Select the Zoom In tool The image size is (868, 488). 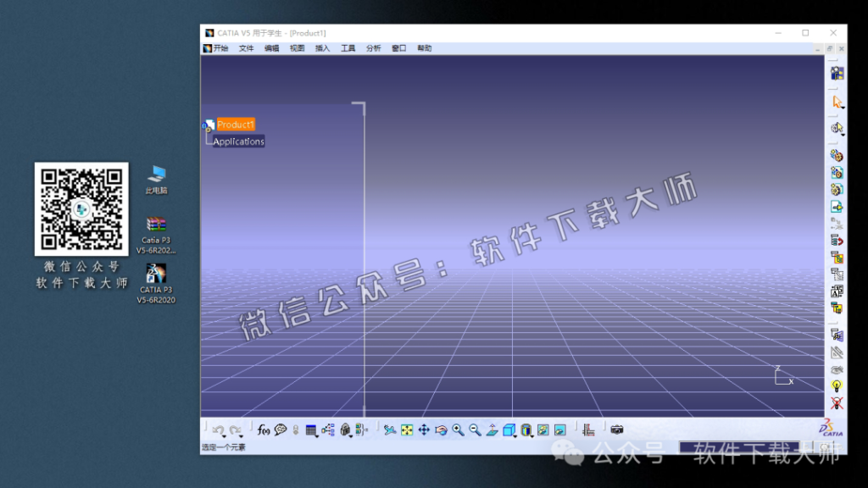456,430
